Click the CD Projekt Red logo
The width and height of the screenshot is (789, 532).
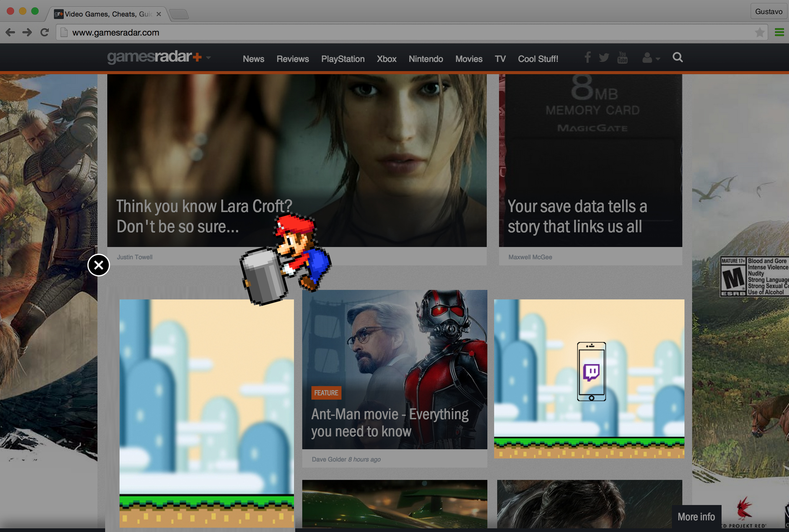pos(744,511)
